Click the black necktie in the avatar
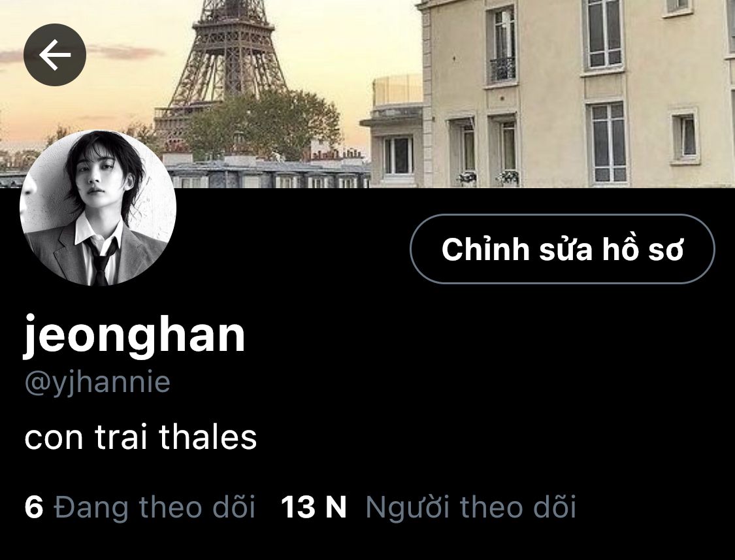The image size is (735, 560). (x=101, y=263)
